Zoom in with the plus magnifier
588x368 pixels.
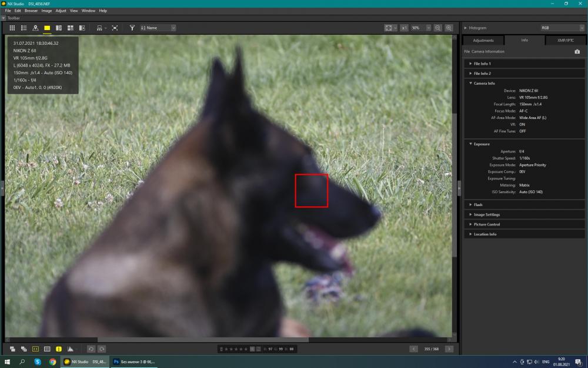449,28
